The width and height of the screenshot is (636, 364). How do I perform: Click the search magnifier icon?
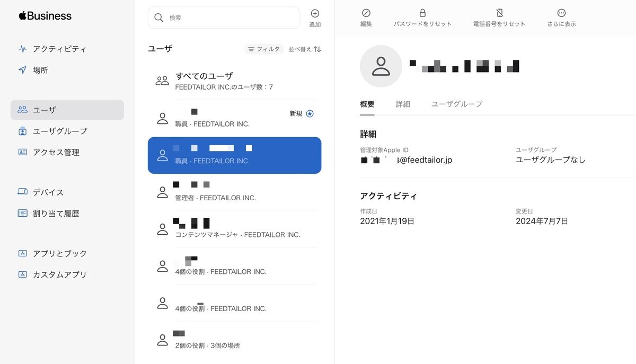[158, 17]
